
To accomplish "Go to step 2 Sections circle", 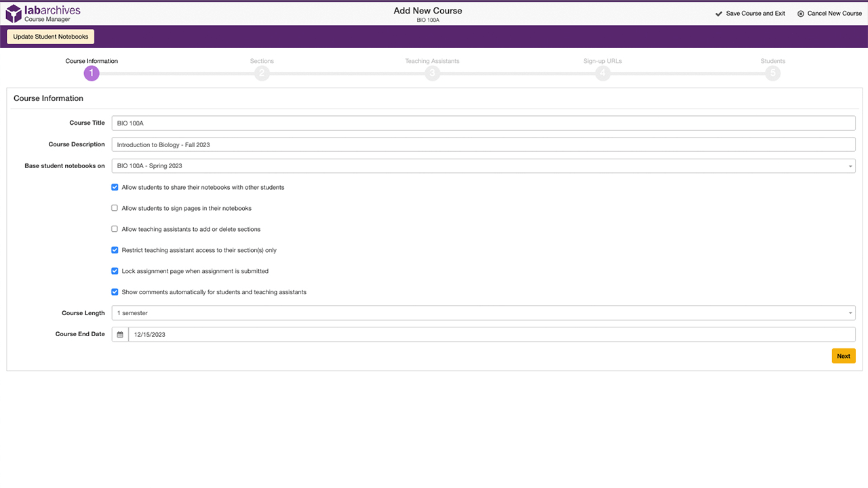I will [262, 73].
